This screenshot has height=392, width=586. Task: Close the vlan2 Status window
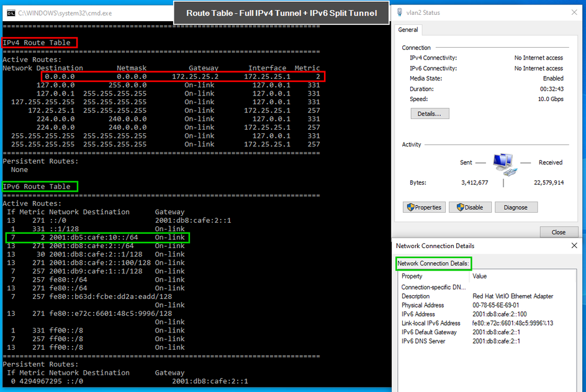click(x=574, y=12)
